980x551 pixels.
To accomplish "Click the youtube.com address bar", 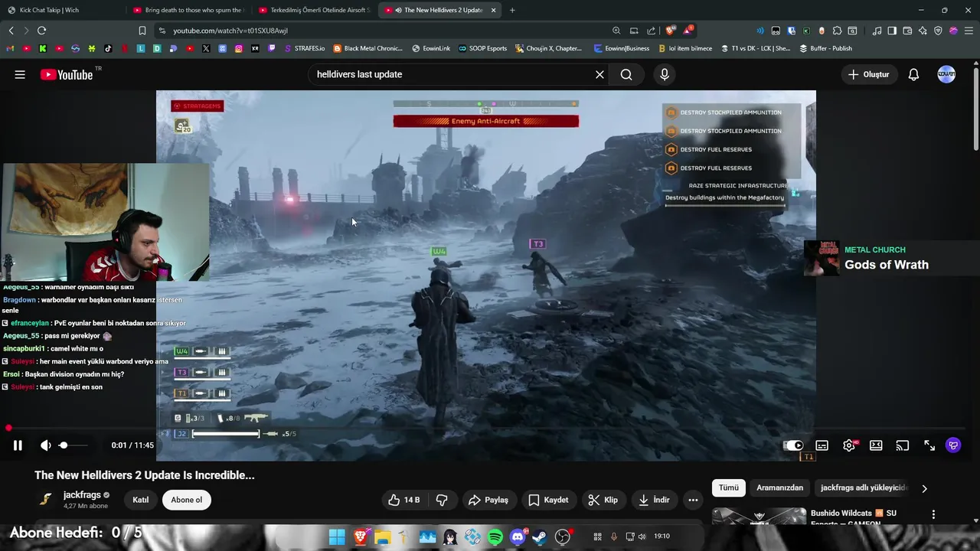I will (x=383, y=31).
